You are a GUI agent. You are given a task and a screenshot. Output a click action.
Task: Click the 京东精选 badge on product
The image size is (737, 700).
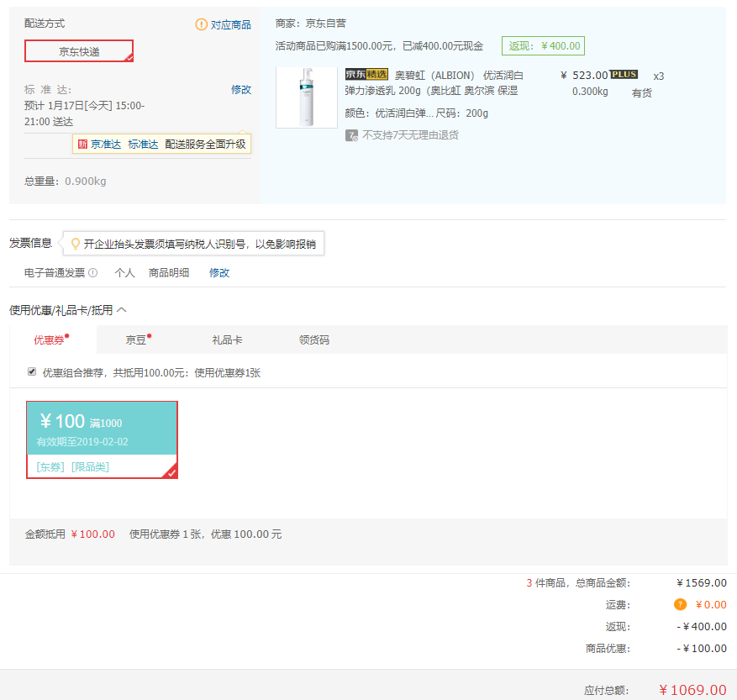point(366,74)
